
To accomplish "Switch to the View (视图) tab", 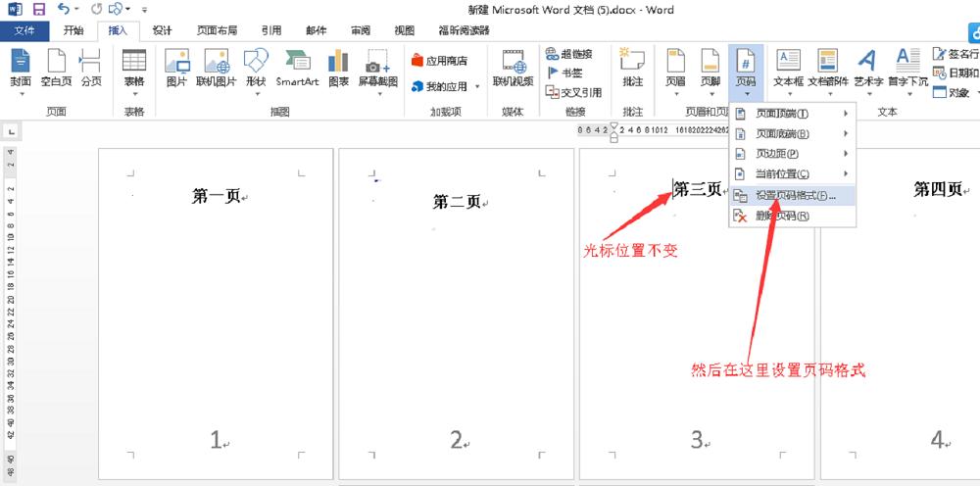I will pyautogui.click(x=405, y=30).
